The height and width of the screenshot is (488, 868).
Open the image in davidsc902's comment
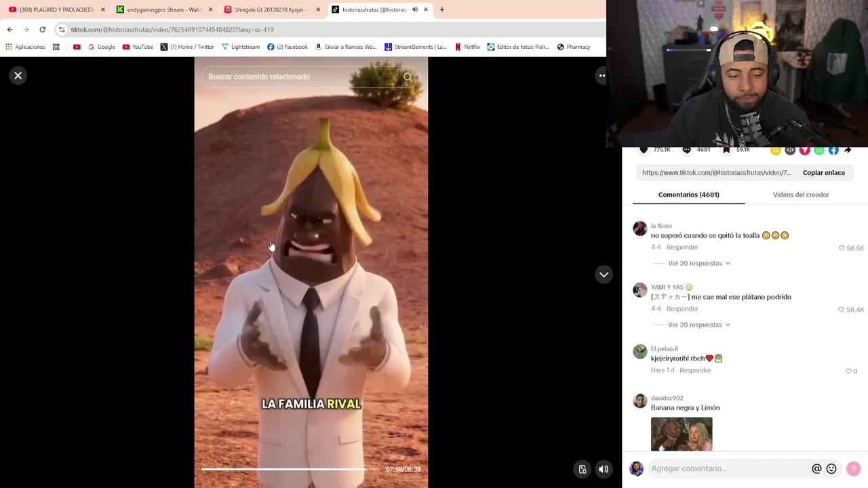[682, 434]
